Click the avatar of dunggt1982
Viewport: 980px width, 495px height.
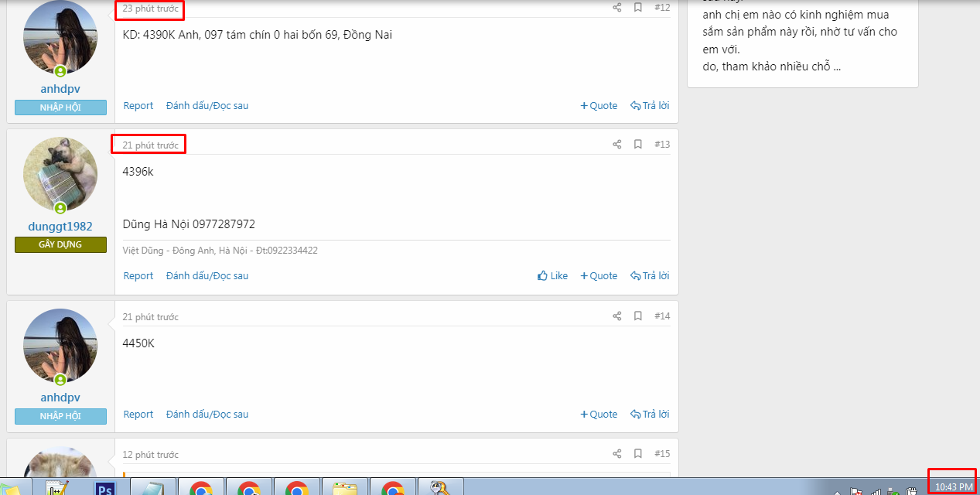60,175
